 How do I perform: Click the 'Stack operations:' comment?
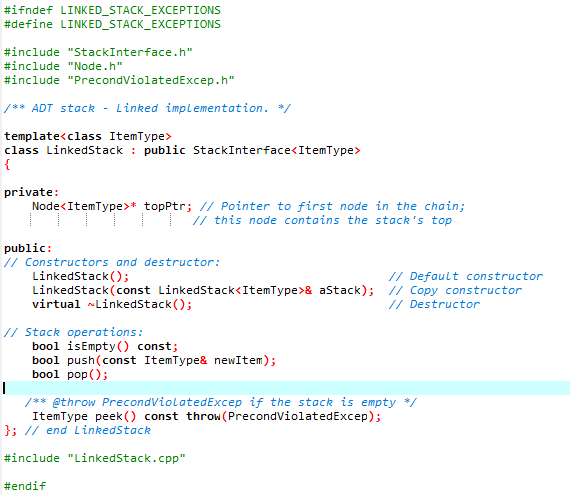(x=74, y=332)
